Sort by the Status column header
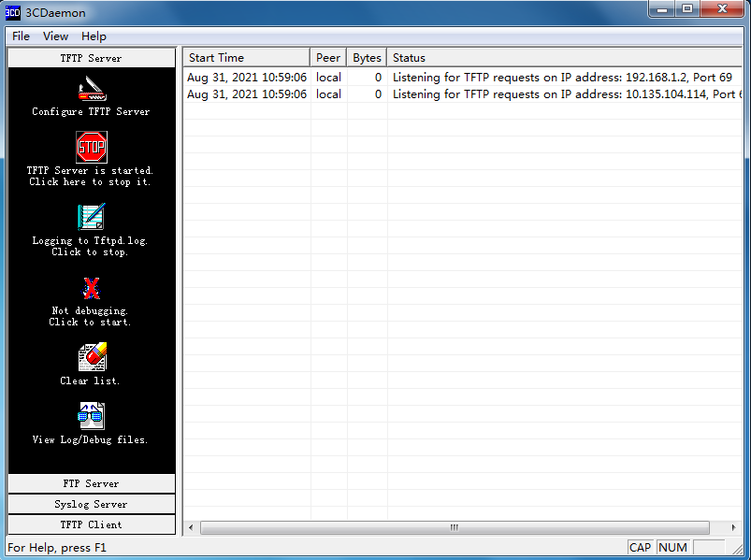Image resolution: width=751 pixels, height=560 pixels. [565, 58]
